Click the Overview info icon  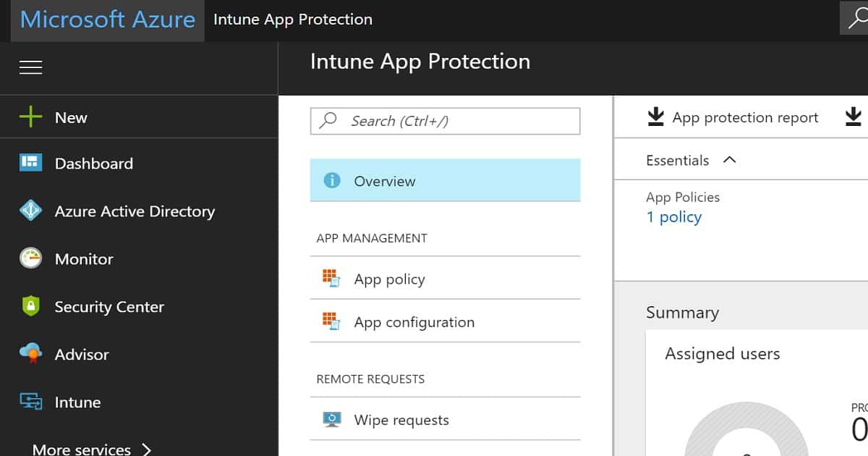[x=332, y=180]
